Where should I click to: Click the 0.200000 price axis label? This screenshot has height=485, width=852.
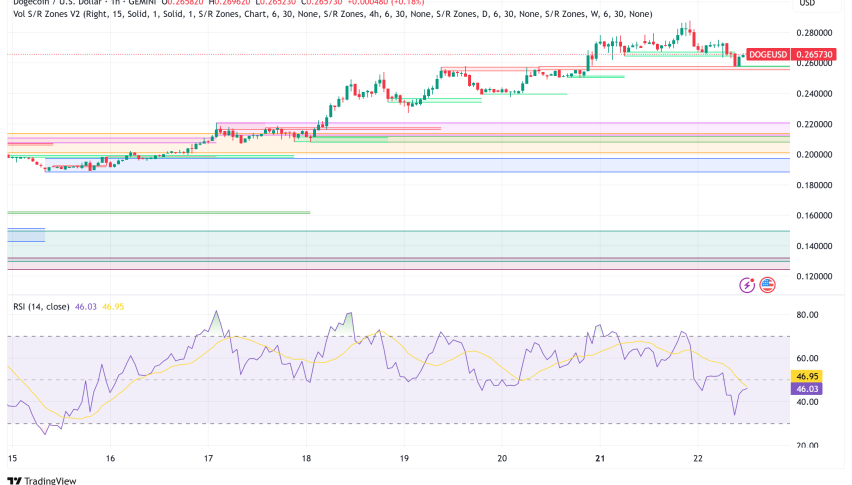814,155
